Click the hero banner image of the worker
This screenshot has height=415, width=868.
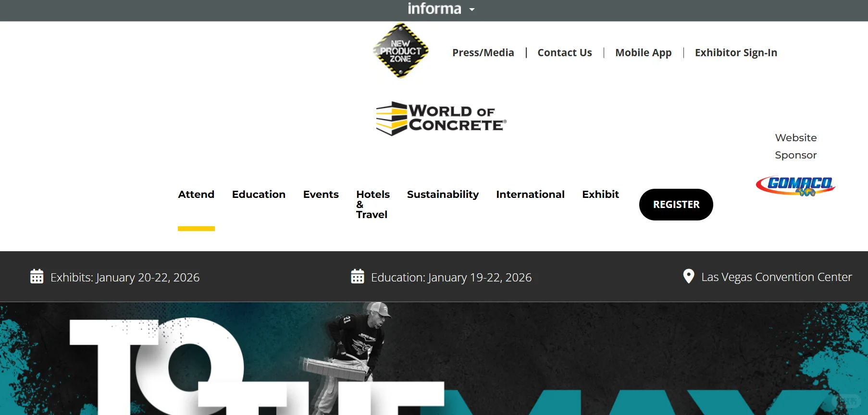pyautogui.click(x=434, y=358)
